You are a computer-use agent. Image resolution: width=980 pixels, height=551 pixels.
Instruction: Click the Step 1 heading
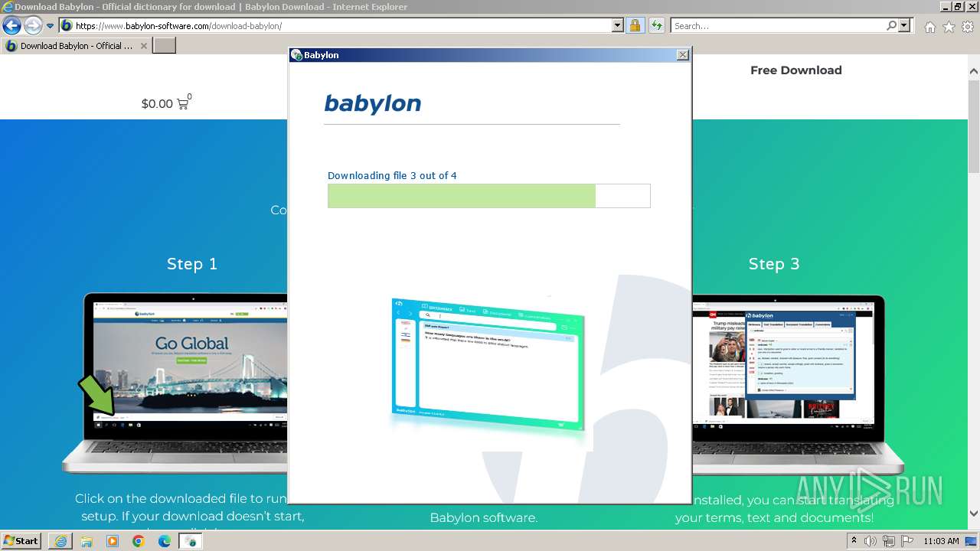coord(192,264)
